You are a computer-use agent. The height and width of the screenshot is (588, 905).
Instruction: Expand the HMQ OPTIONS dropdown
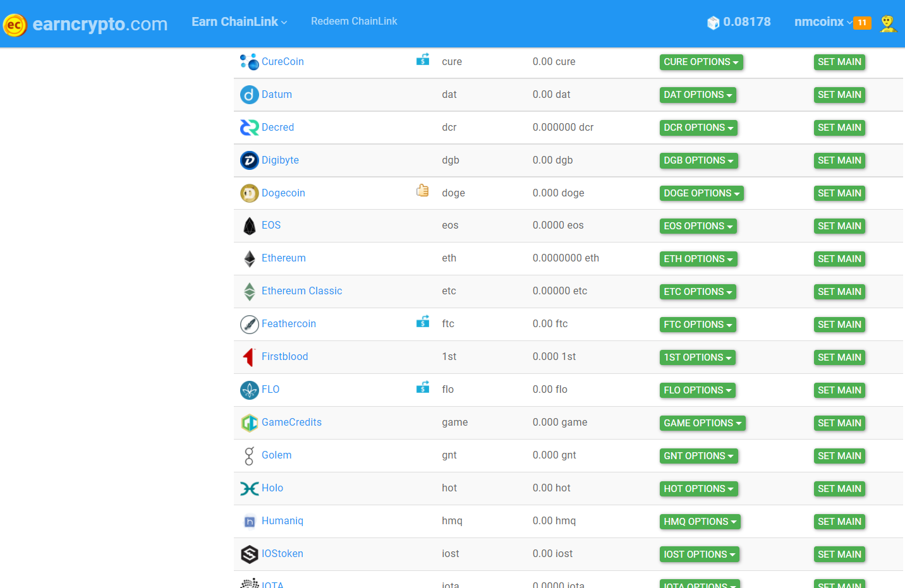click(x=700, y=522)
